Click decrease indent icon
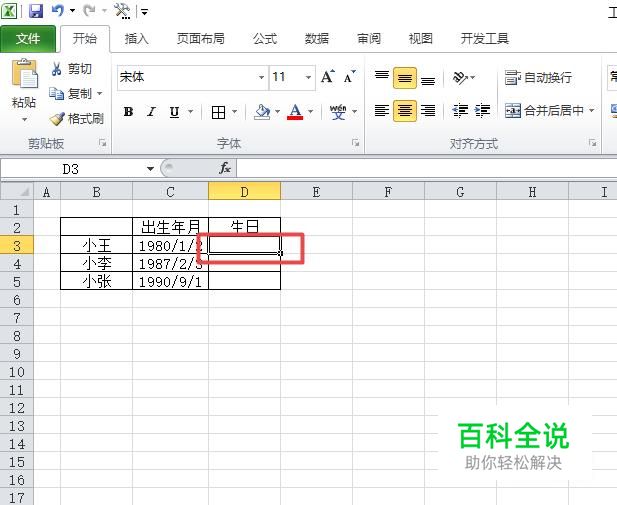Viewport: 617px width, 505px height. coord(460,111)
